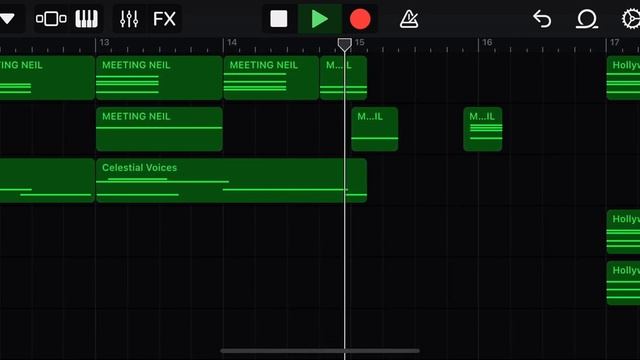Viewport: 640px width, 360px height.
Task: Start recording with the red button
Action: pos(360,19)
